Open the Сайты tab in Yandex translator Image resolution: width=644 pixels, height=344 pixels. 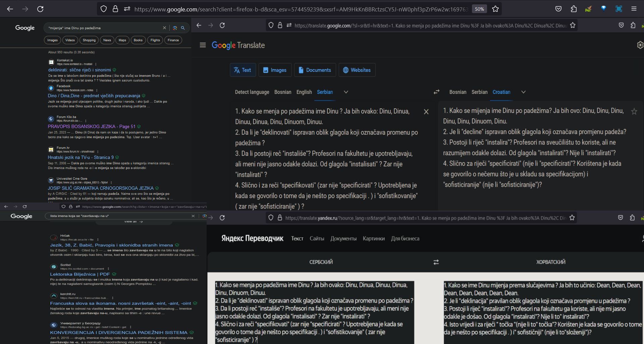point(317,238)
